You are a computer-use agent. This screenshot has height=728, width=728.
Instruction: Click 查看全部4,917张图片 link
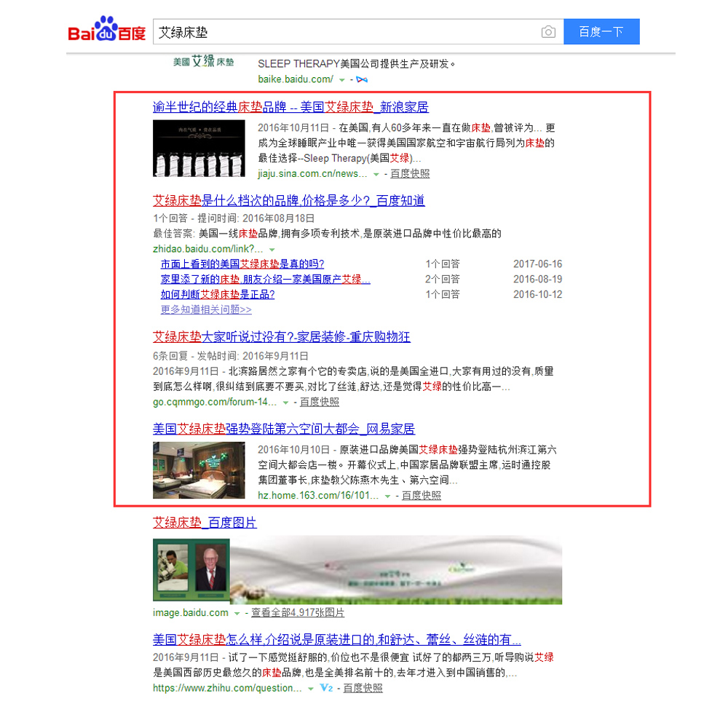298,613
